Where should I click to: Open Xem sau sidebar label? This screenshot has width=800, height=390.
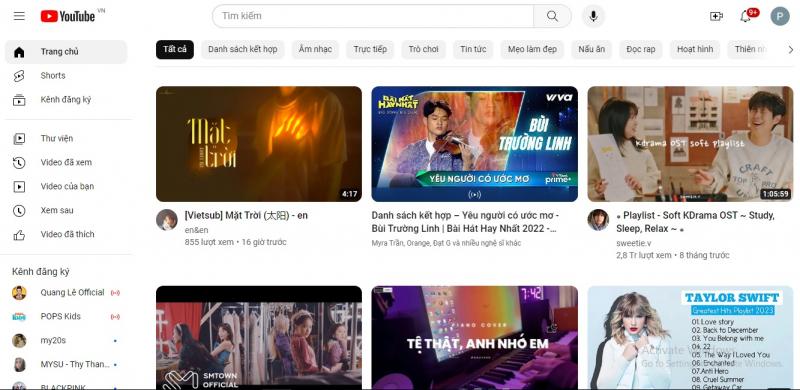pyautogui.click(x=56, y=211)
